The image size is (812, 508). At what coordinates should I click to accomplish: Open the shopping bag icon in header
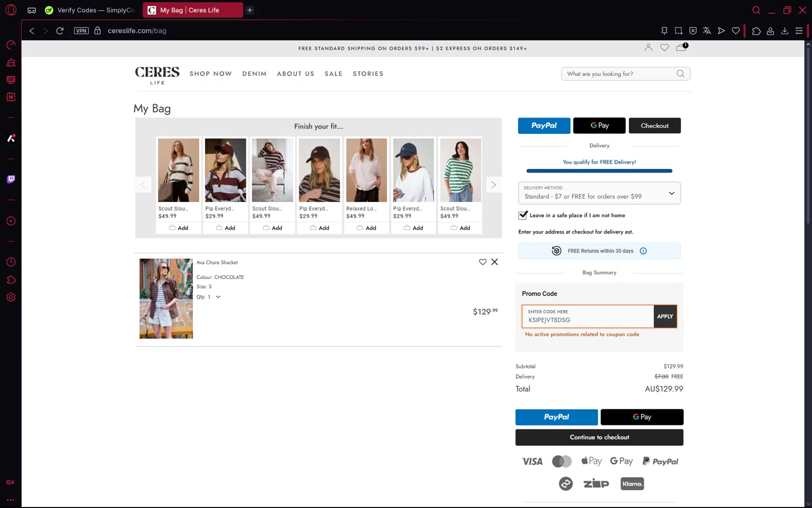click(681, 48)
